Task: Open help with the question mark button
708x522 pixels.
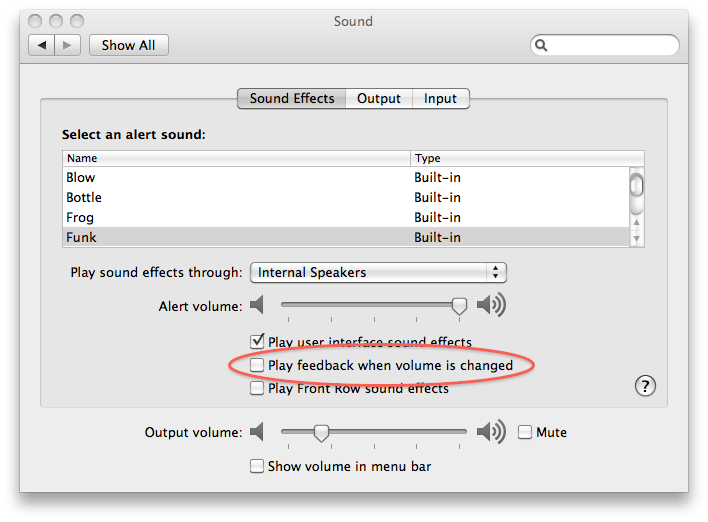Action: tap(645, 386)
